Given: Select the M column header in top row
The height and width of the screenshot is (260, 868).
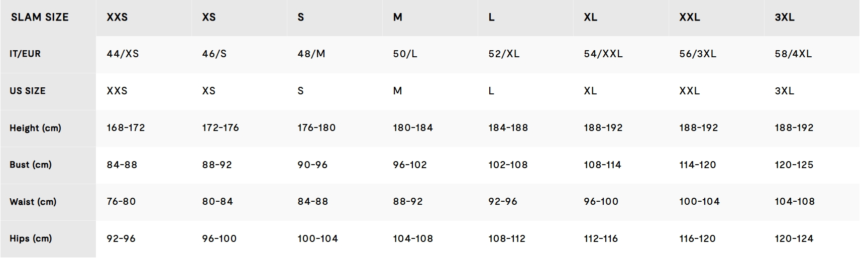Looking at the screenshot, I should (x=397, y=17).
